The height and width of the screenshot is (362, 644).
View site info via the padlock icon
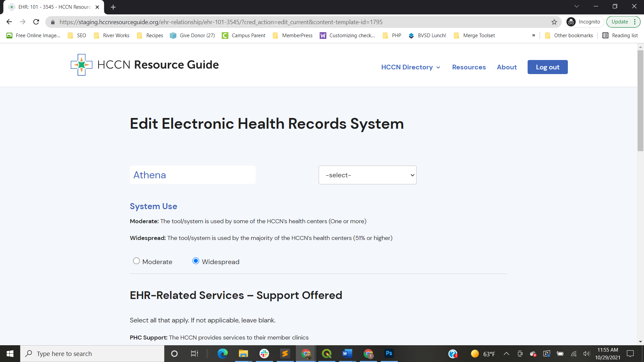pos(53,22)
